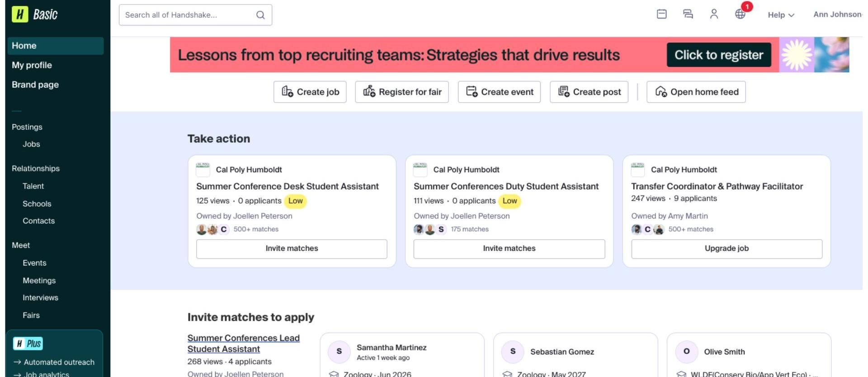Open Meetings in sidebar

39,281
